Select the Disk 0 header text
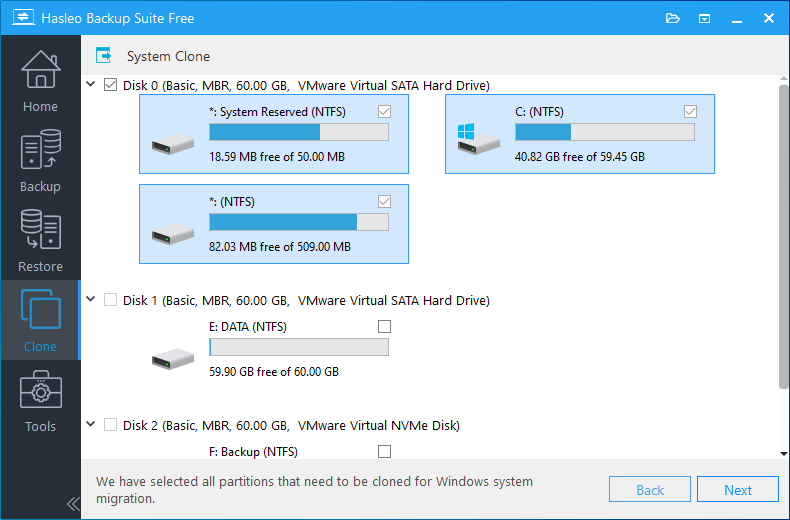This screenshot has width=790, height=520. click(306, 85)
